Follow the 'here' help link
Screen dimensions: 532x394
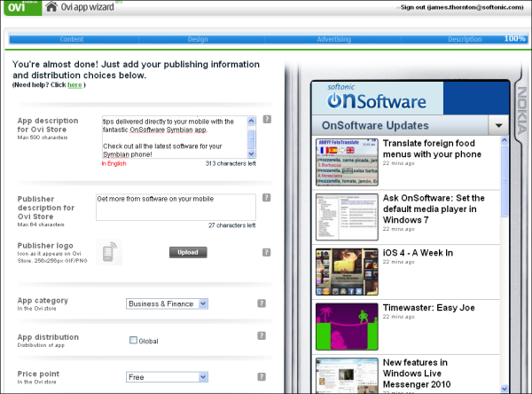(x=74, y=85)
